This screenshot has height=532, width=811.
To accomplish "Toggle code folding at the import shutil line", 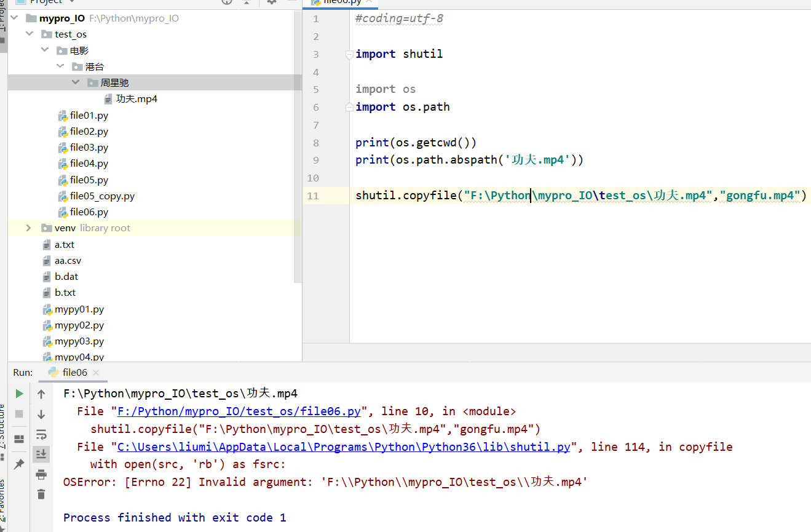I will click(x=349, y=54).
